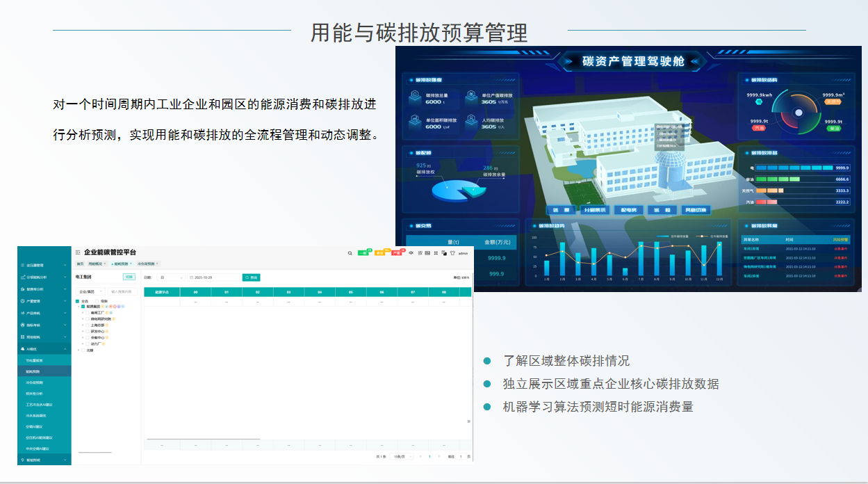868x484 pixels.
Task: Click the language translate icon
Action: point(443,253)
